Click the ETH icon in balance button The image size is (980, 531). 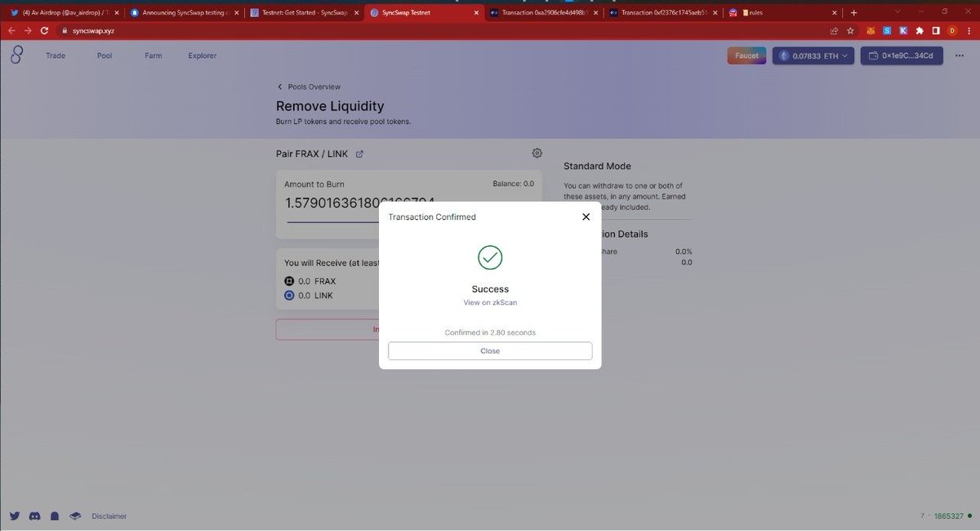(x=785, y=56)
